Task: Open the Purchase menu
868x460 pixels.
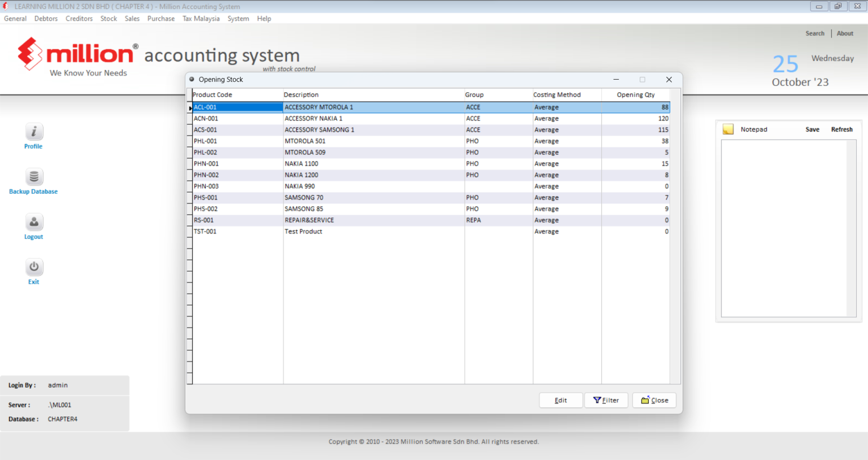Action: click(x=161, y=19)
